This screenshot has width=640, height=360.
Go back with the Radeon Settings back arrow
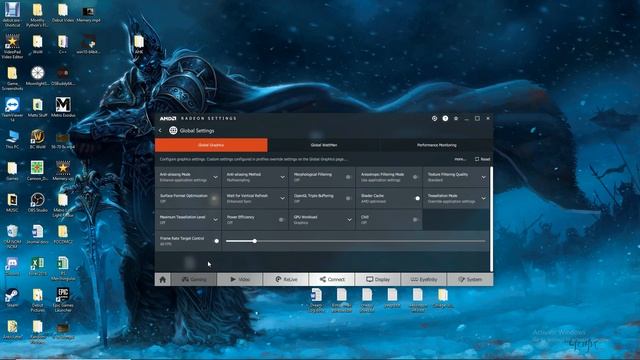click(160, 131)
